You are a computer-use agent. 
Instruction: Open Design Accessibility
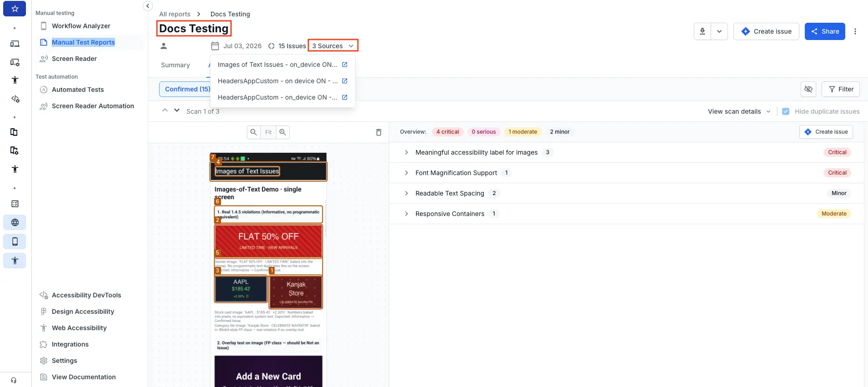point(83,312)
